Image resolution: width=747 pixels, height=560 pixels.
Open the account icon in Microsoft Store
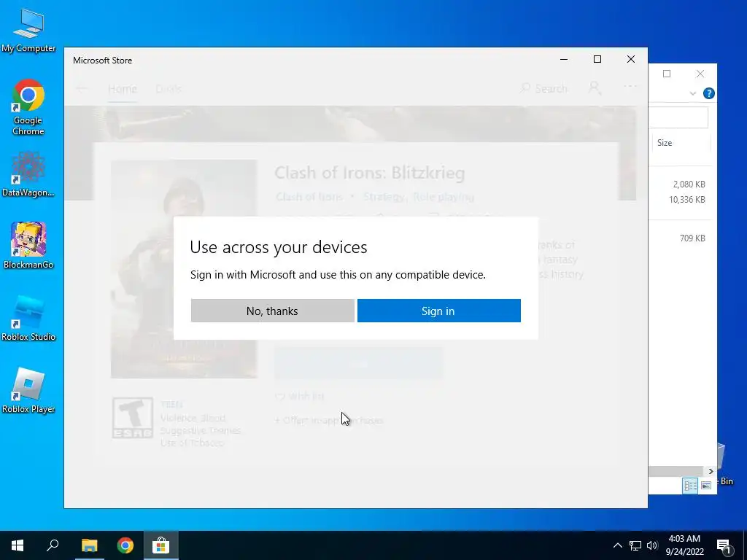(x=595, y=87)
